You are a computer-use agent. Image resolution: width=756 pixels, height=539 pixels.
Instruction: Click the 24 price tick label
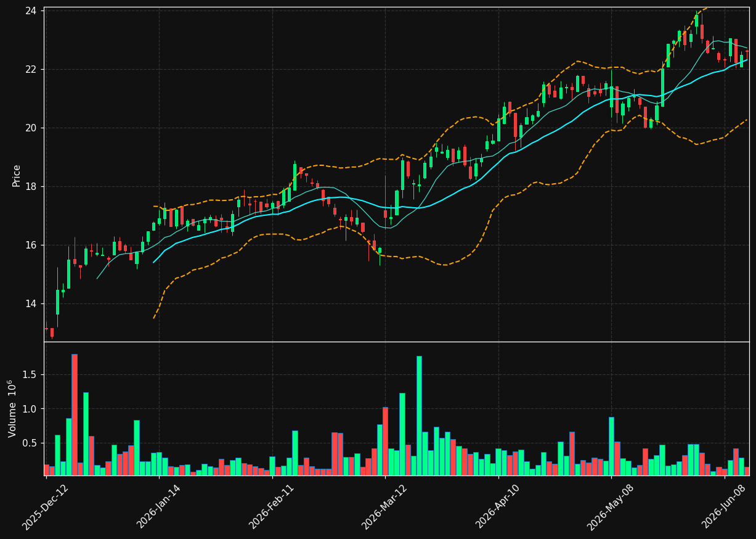pyautogui.click(x=30, y=10)
